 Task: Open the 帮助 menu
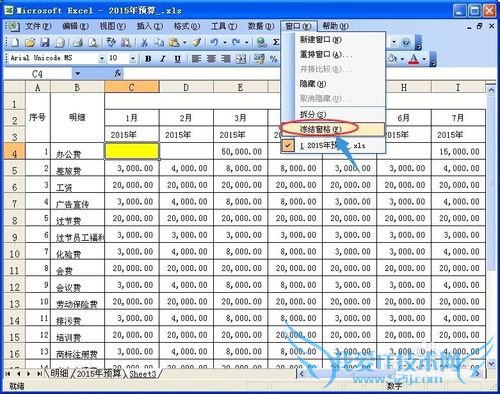click(336, 26)
